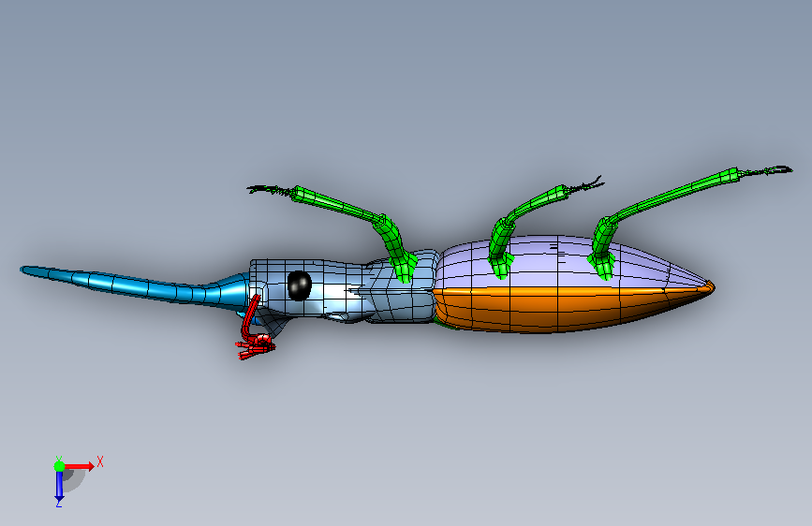
Task: Click the black eye on the head
Action: click(x=300, y=285)
